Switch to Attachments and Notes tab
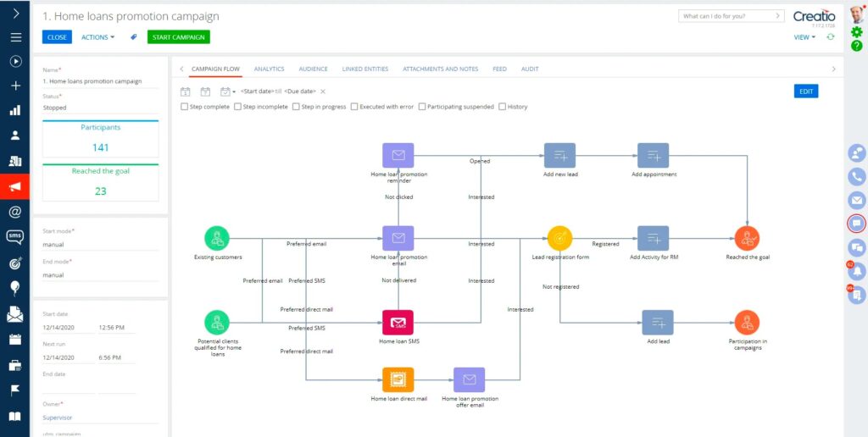Screen dimensions: 868x437 (441, 69)
